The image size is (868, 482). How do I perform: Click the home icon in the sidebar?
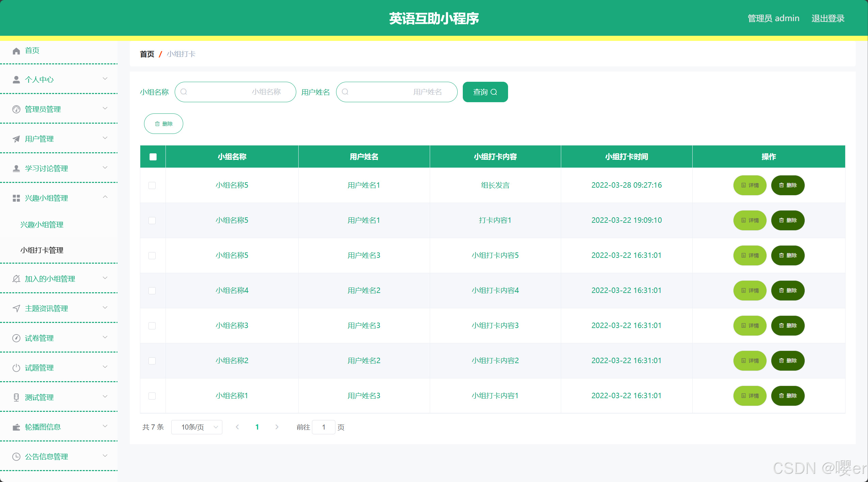(16, 51)
